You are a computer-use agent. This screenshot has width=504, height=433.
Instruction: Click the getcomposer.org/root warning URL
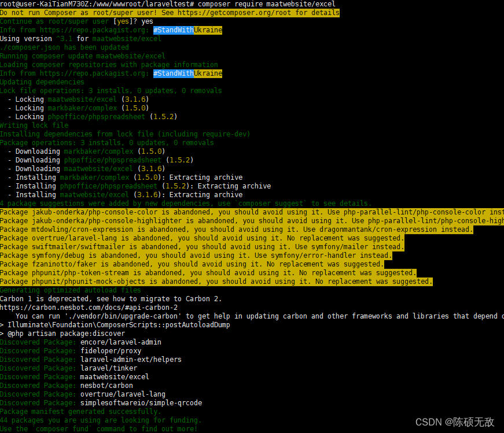234,13
